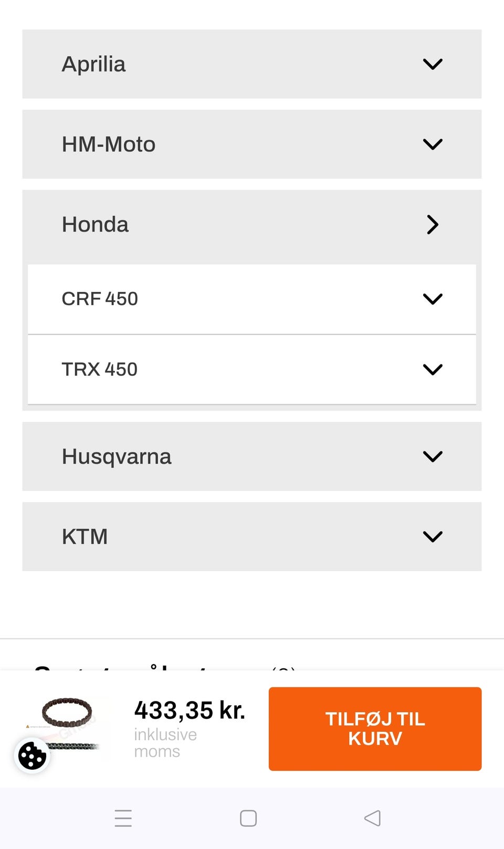Expand CRF 450 model chevron
Viewport: 504px width, 849px height.
pos(433,299)
